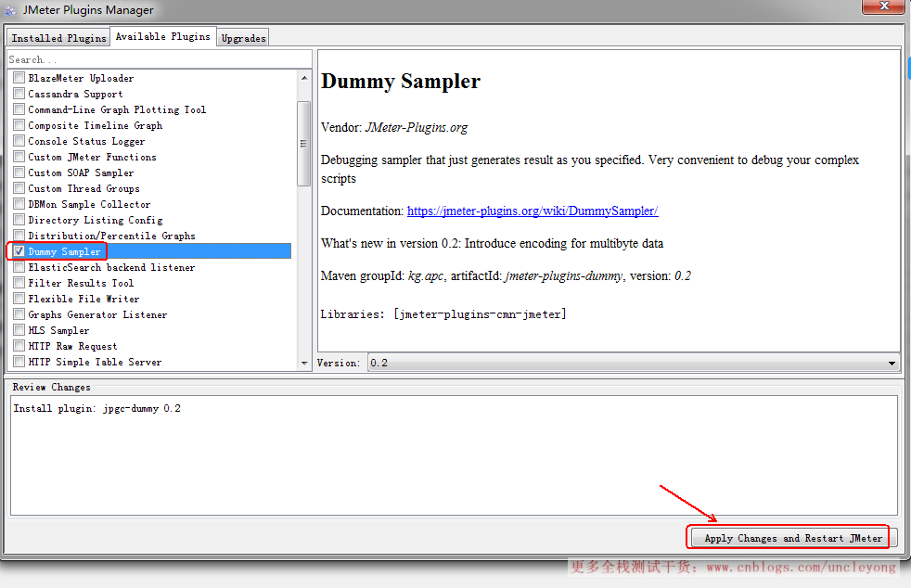Select the Available Plugins tab
The width and height of the screenshot is (911, 588).
coord(162,36)
